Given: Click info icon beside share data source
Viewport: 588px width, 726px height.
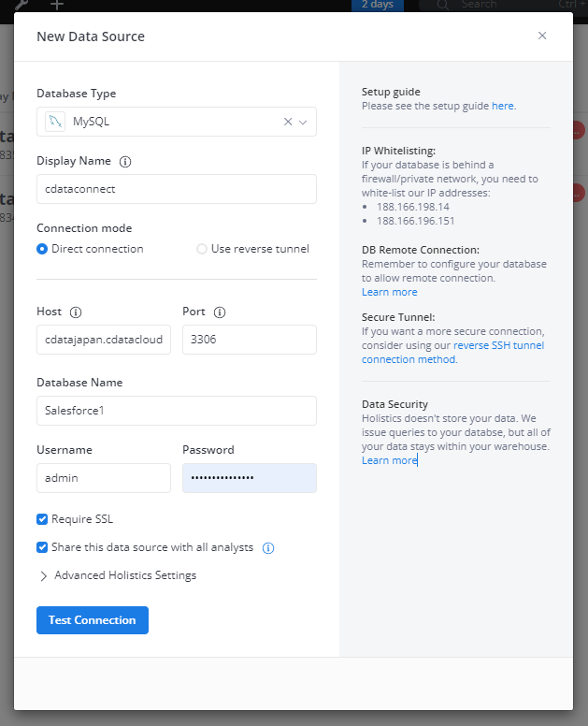Looking at the screenshot, I should pyautogui.click(x=268, y=548).
